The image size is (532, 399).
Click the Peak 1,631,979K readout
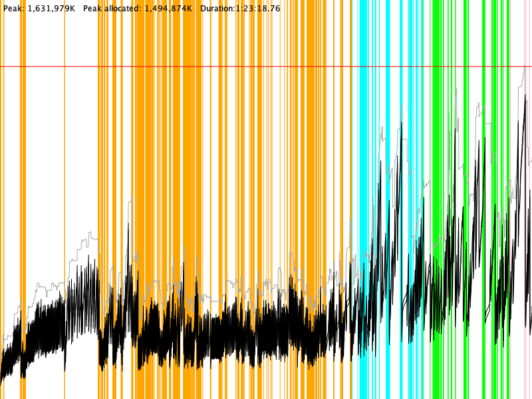39,9
